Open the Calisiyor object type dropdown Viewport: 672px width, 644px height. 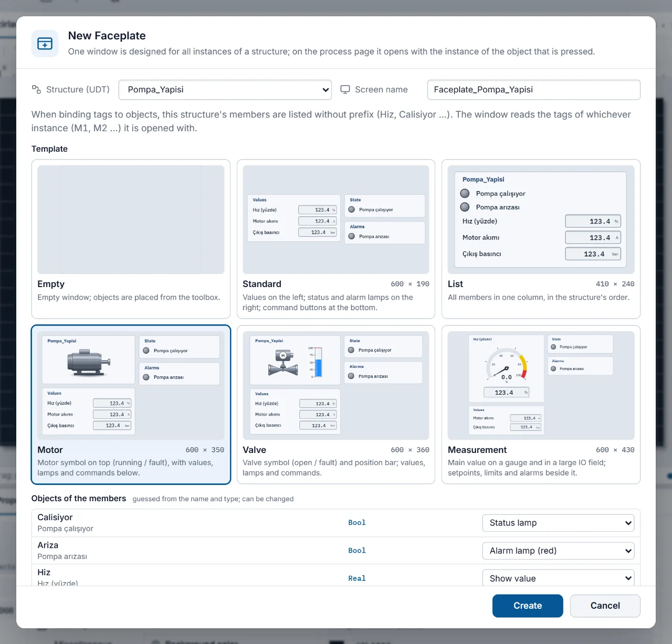558,523
